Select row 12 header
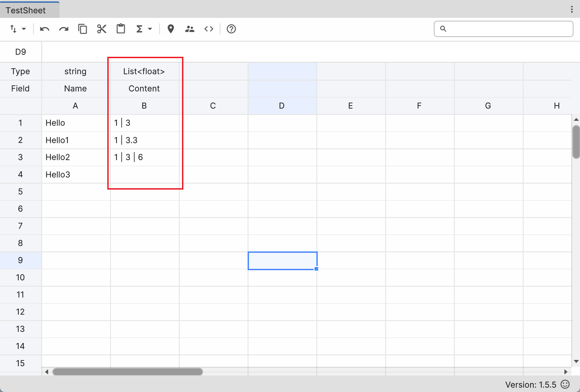The image size is (580, 392). pyautogui.click(x=21, y=312)
